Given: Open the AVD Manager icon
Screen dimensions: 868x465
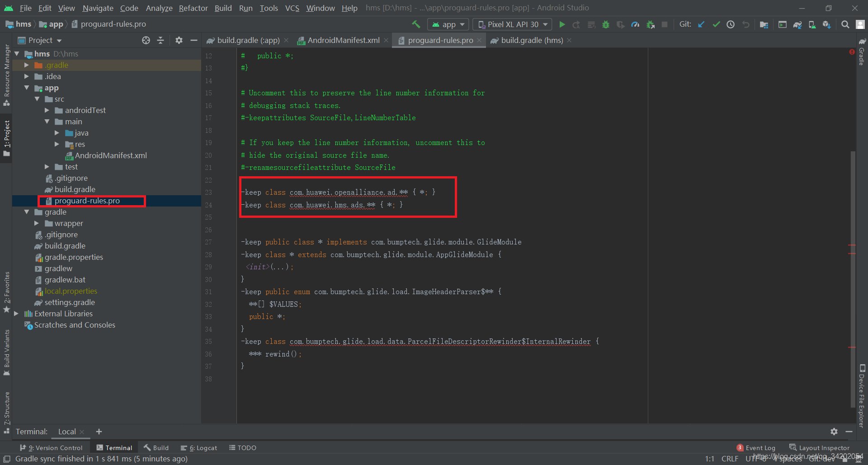Looking at the screenshot, I should click(x=812, y=24).
